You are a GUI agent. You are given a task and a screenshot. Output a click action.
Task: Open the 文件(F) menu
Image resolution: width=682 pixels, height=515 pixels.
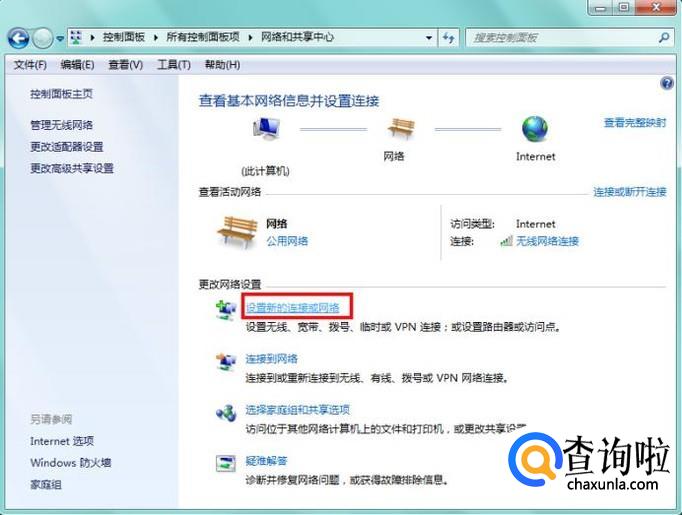point(30,65)
